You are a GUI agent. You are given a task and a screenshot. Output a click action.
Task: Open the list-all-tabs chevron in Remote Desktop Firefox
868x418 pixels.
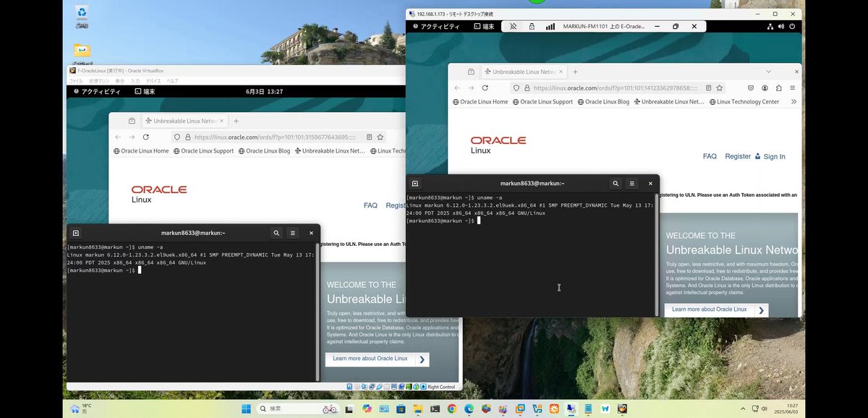[768, 72]
